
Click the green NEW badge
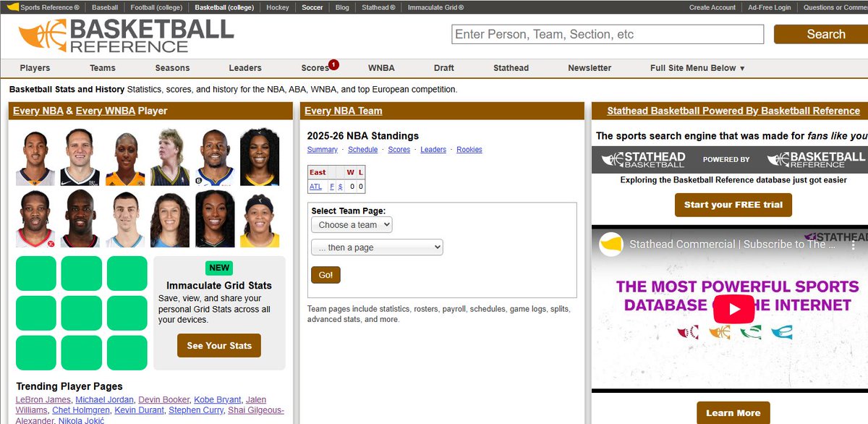coord(219,268)
